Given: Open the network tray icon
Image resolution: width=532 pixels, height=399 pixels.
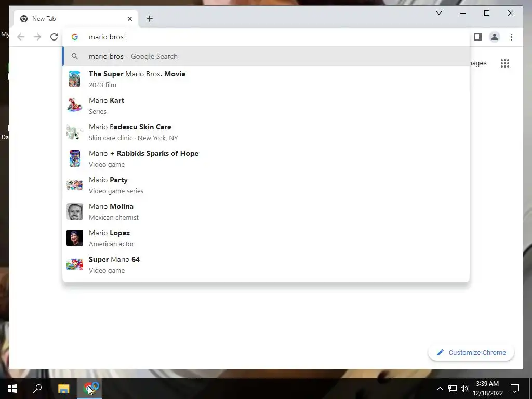Looking at the screenshot, I should [453, 389].
